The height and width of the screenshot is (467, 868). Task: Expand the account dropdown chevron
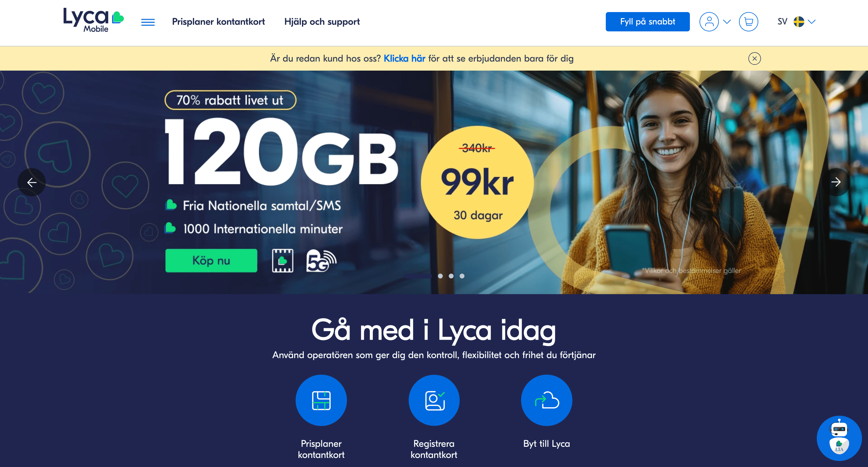[727, 22]
